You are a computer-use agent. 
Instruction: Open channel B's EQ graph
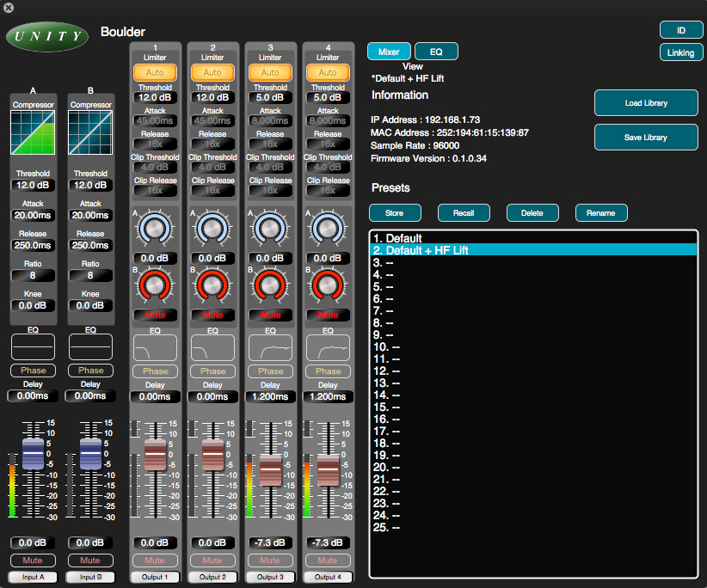90,346
